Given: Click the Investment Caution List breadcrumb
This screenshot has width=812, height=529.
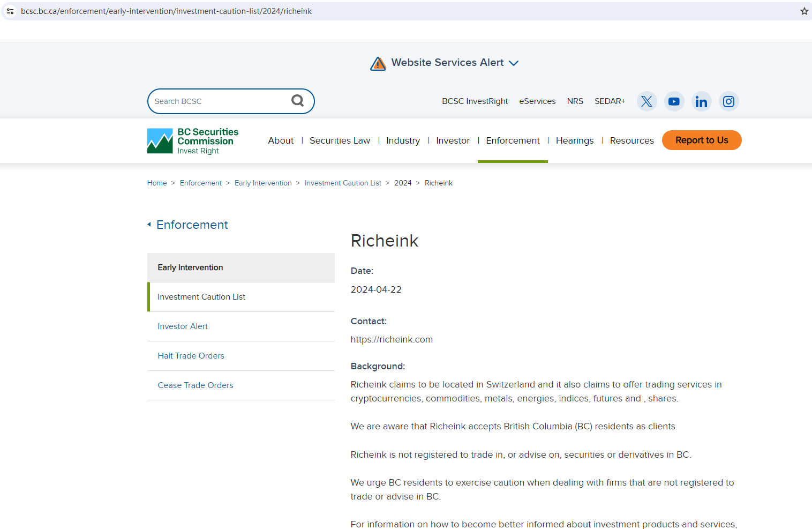Looking at the screenshot, I should coord(343,183).
